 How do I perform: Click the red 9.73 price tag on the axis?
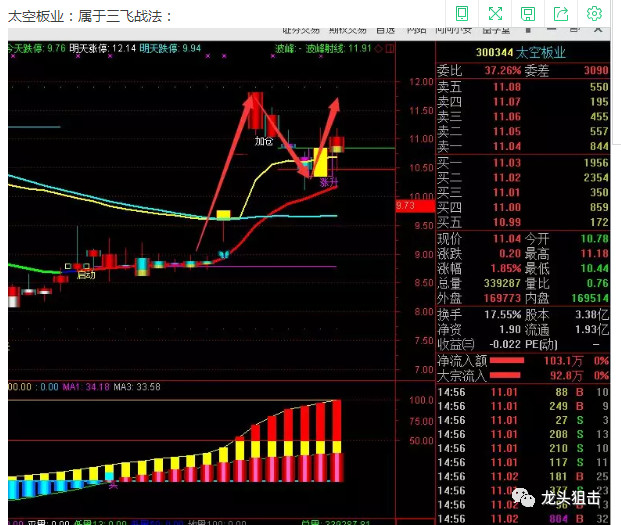pyautogui.click(x=415, y=206)
